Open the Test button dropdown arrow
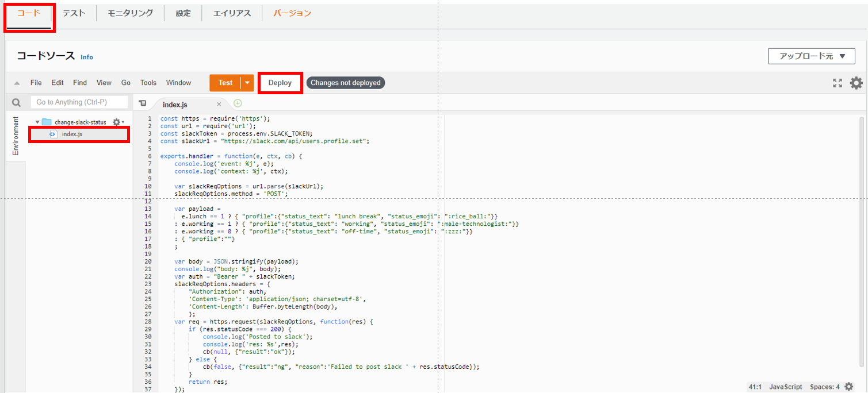The width and height of the screenshot is (868, 393). tap(246, 83)
